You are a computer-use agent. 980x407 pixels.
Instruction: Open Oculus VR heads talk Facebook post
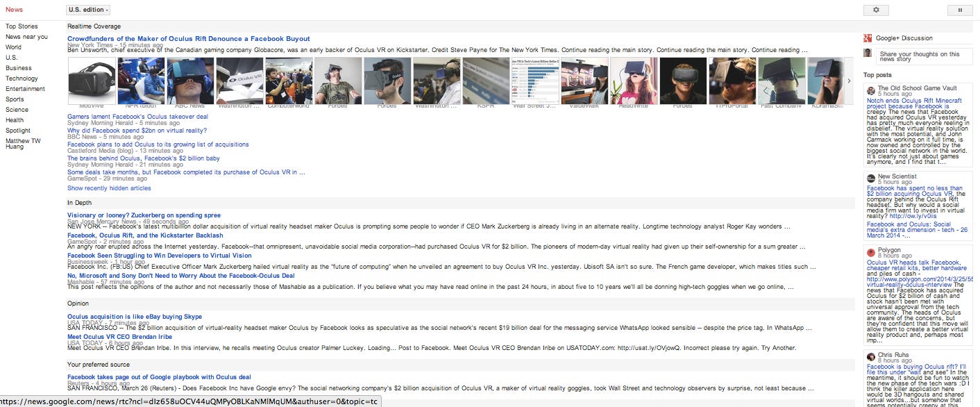coord(917,265)
